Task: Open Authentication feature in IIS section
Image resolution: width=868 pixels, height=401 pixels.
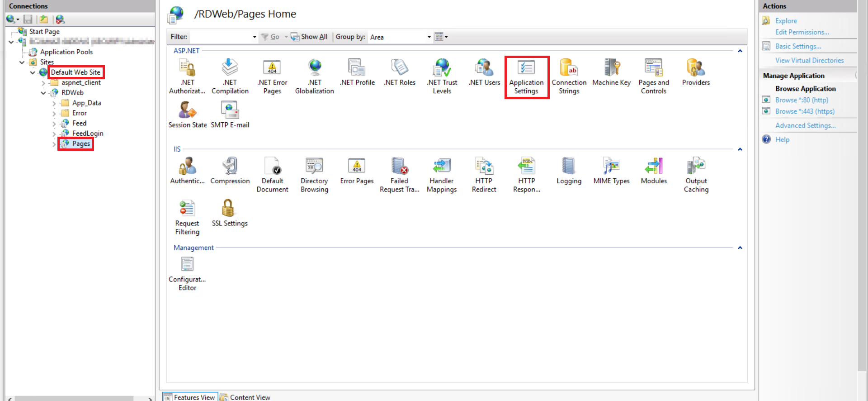Action: click(x=187, y=171)
